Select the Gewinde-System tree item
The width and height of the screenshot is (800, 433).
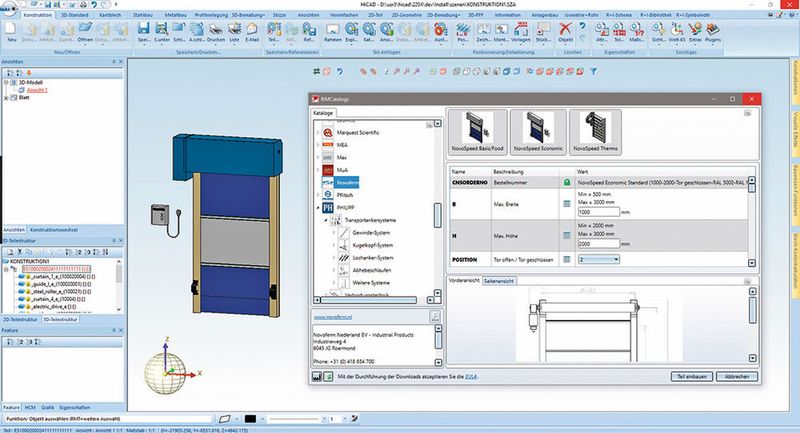(371, 233)
